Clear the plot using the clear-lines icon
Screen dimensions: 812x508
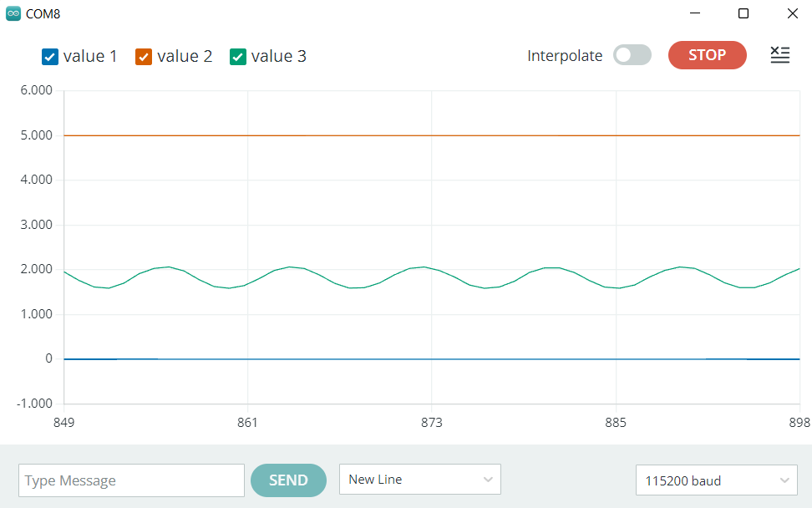coord(779,56)
